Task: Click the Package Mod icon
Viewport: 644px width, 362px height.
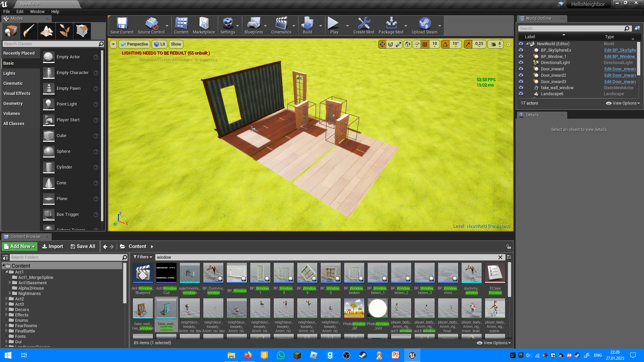Action: pyautogui.click(x=391, y=26)
